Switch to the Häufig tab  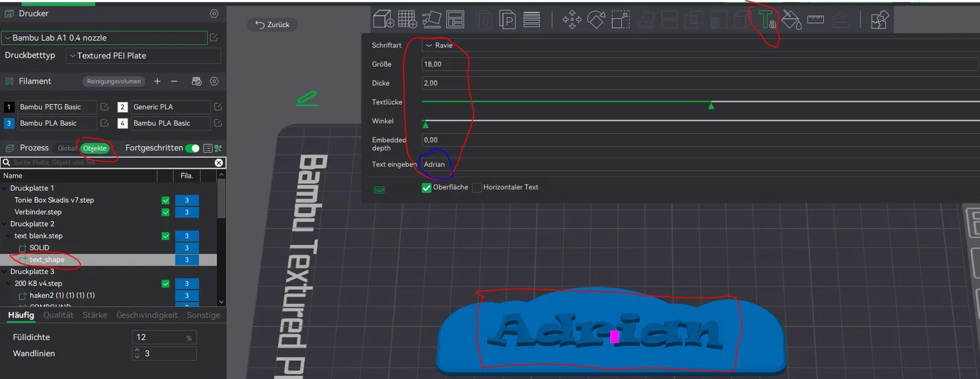[x=21, y=315]
